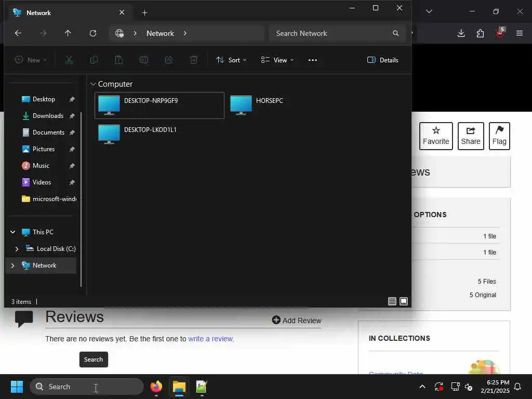Open Windows Start menu
The height and width of the screenshot is (399, 532).
coord(17,387)
